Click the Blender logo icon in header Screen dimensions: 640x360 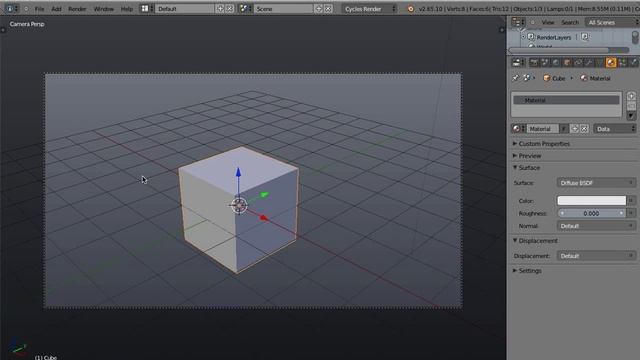411,9
